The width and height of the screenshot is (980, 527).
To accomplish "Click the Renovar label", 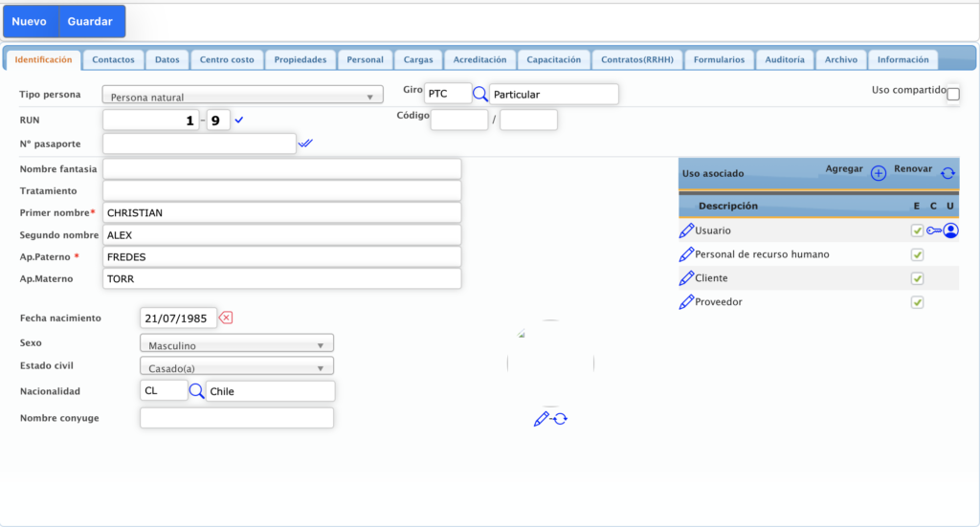I will pyautogui.click(x=912, y=168).
